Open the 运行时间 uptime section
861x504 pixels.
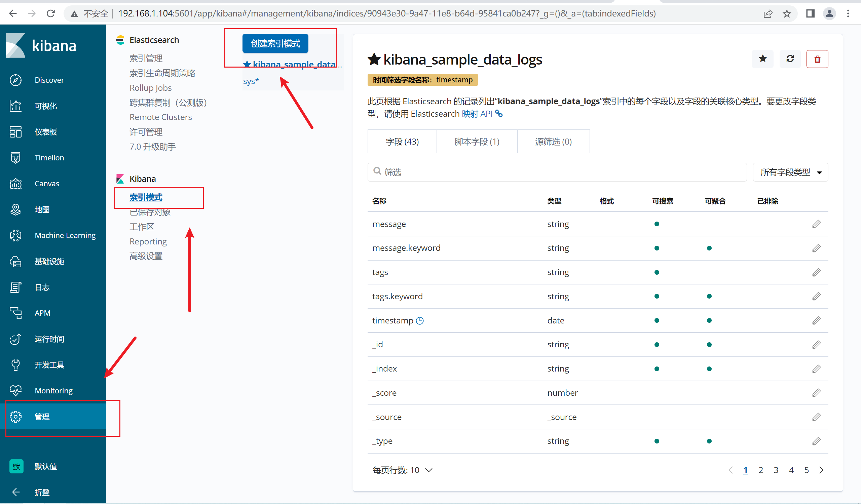pos(49,339)
